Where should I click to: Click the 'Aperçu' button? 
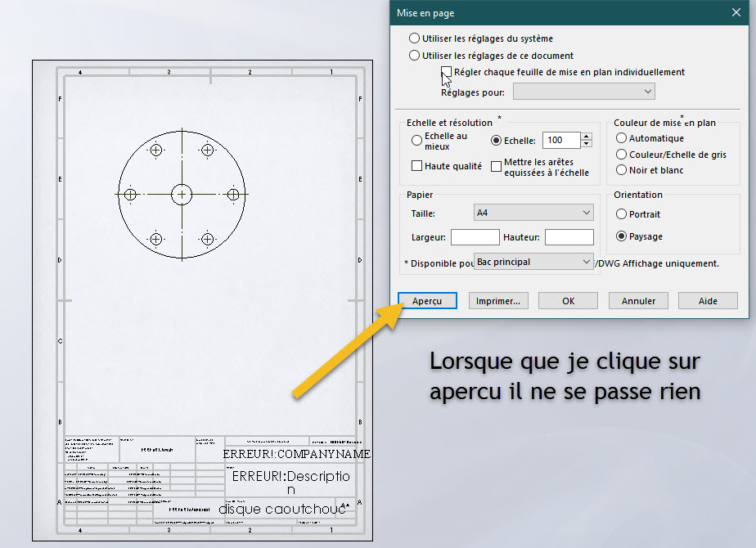[x=427, y=301]
